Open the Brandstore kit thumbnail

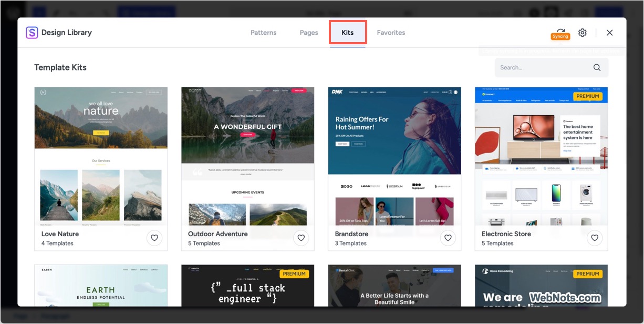coord(394,156)
